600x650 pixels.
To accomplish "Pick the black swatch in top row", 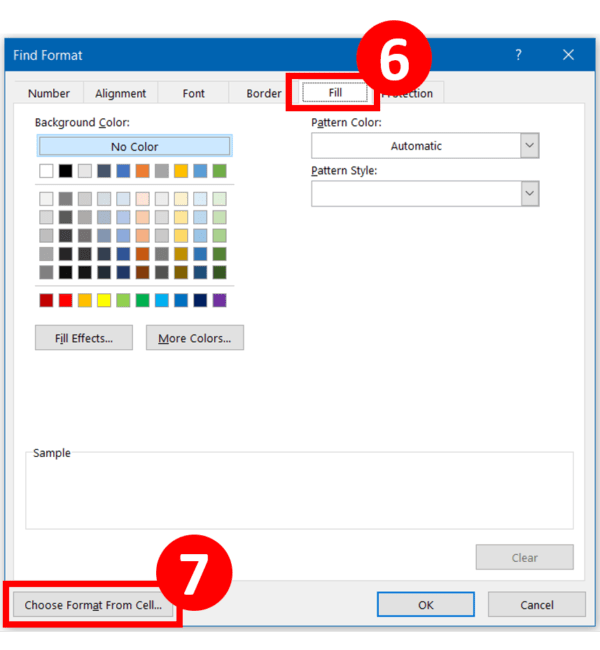I will (x=66, y=171).
